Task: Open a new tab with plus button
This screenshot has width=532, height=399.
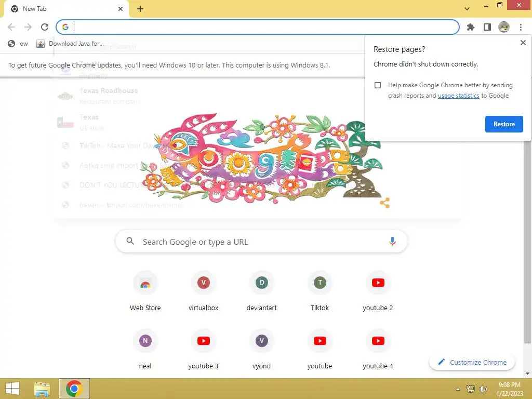Action: pos(140,9)
